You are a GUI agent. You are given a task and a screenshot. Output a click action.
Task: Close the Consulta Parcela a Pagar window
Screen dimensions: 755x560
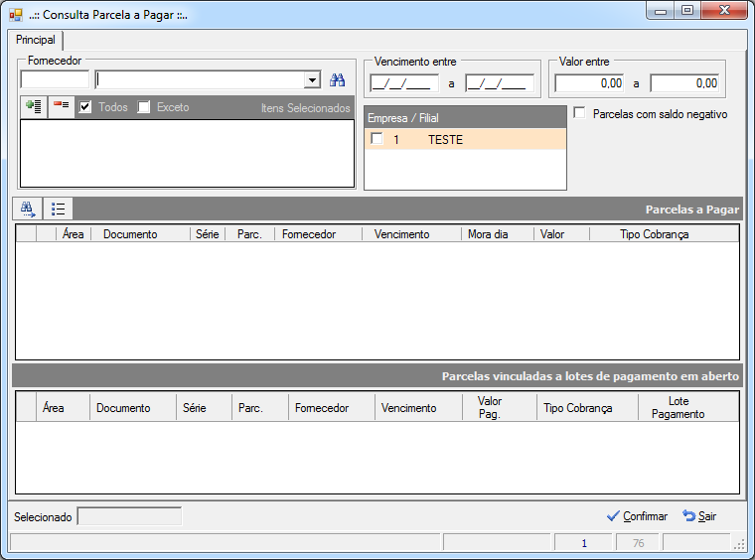(724, 11)
